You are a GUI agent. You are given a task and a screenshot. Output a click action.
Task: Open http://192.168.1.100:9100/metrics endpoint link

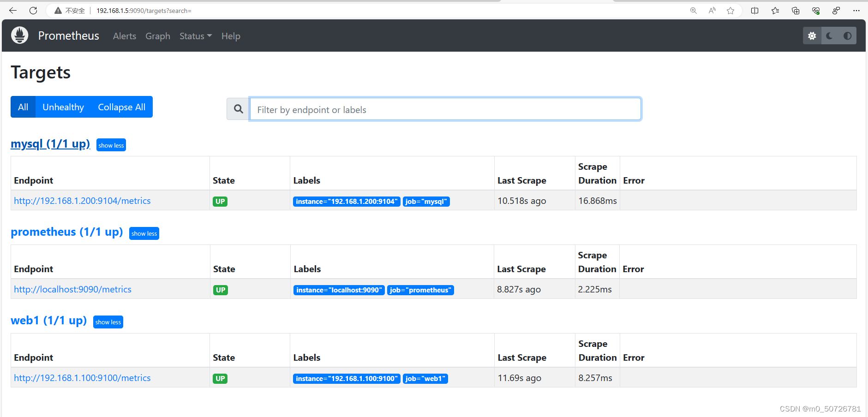[82, 378]
